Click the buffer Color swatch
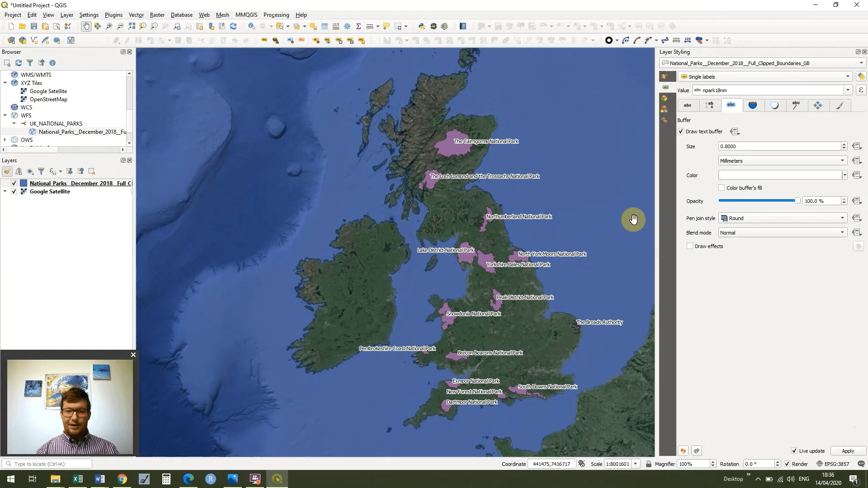The width and height of the screenshot is (868, 488). tap(780, 175)
